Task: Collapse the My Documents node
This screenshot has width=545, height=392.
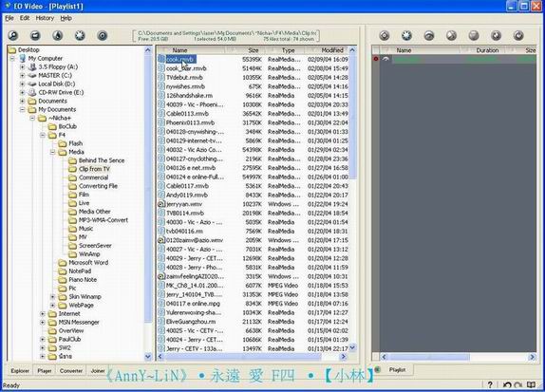Action: click(22, 109)
